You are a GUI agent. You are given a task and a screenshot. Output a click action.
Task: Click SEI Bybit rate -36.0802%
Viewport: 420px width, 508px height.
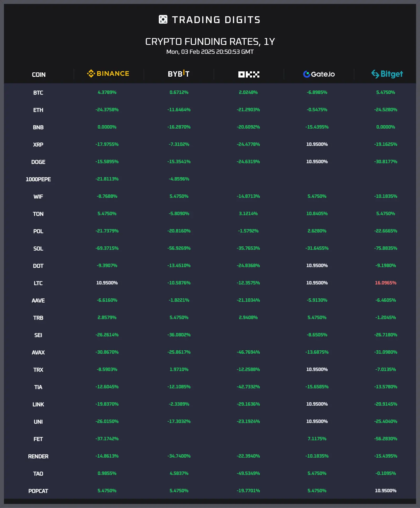(x=179, y=335)
